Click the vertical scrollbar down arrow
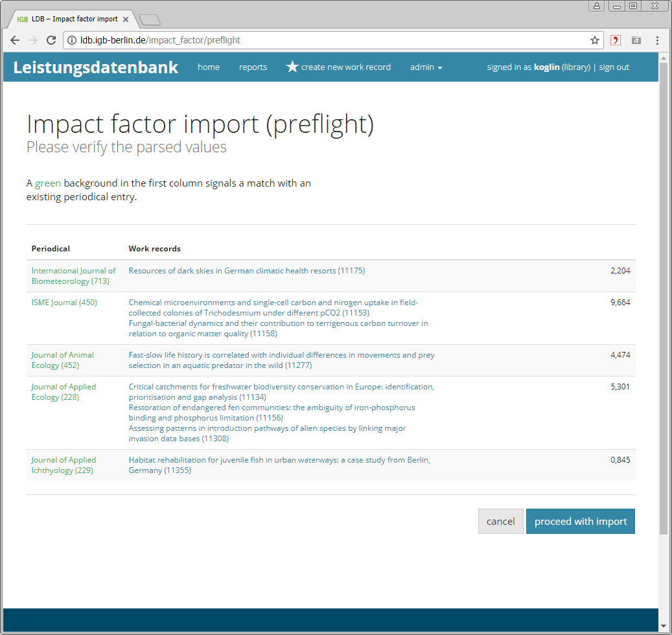 663,626
